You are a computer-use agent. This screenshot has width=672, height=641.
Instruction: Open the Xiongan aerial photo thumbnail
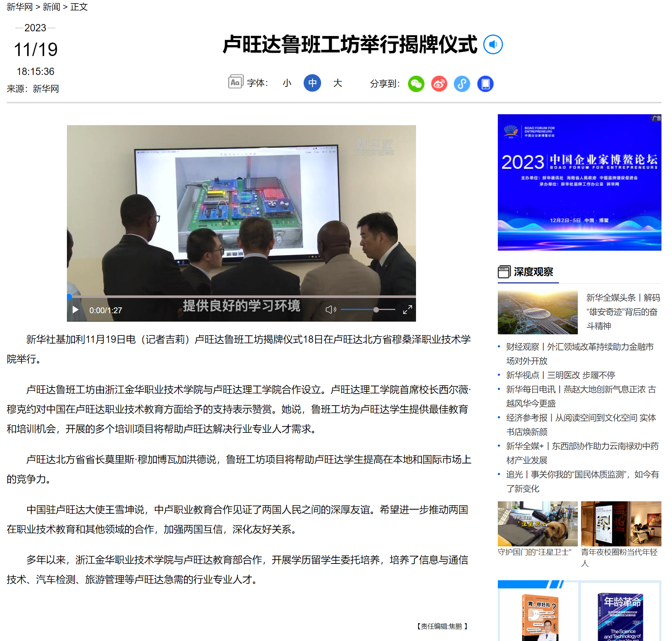click(537, 312)
